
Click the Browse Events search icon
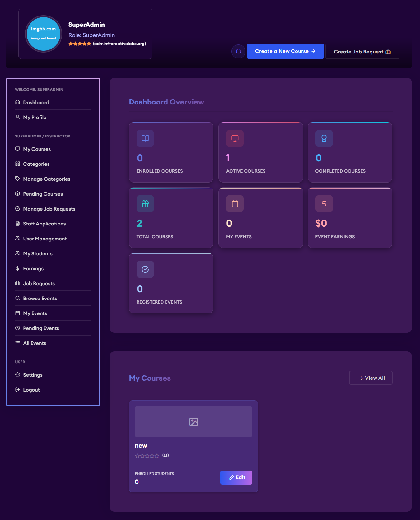point(18,298)
